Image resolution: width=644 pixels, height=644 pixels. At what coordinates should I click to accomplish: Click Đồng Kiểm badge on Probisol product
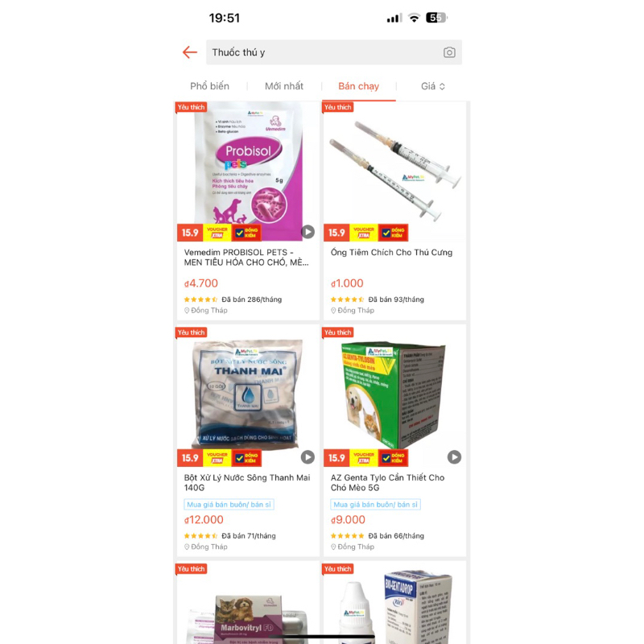246,233
